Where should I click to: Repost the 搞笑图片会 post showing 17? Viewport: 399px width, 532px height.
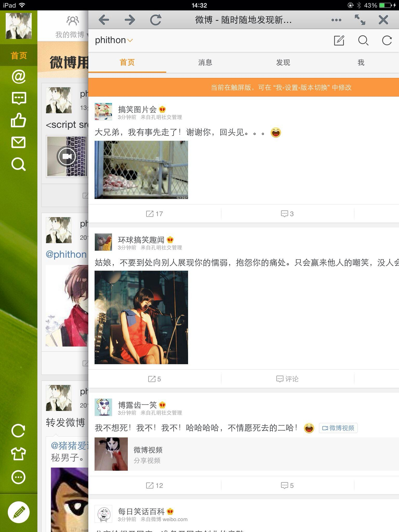[x=155, y=214]
